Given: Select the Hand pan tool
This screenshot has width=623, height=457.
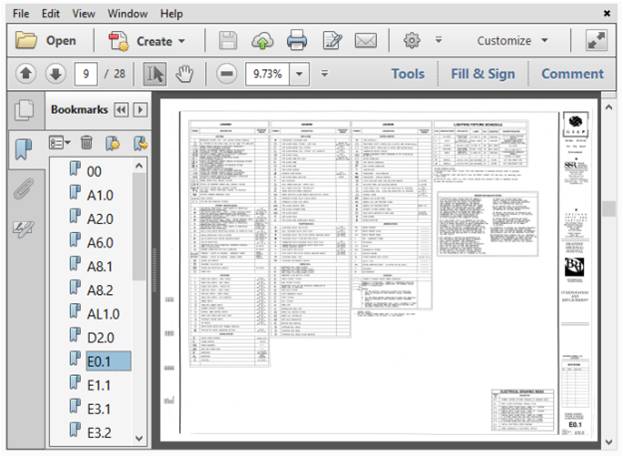Looking at the screenshot, I should (x=184, y=74).
